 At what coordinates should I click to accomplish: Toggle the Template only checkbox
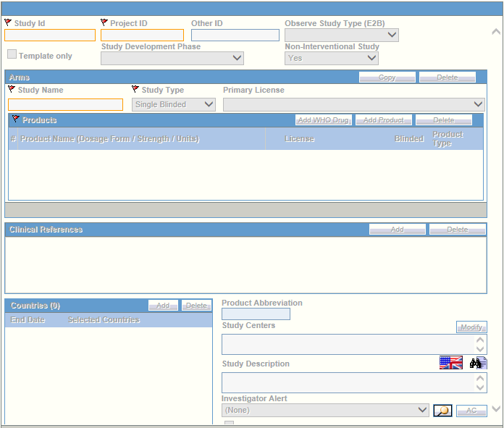[12, 54]
